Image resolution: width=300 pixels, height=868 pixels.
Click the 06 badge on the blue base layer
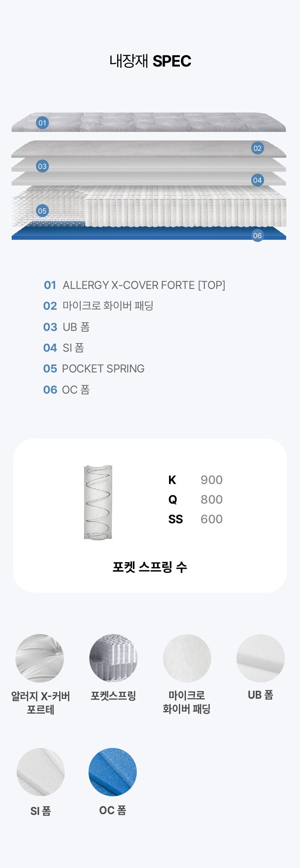click(x=257, y=235)
